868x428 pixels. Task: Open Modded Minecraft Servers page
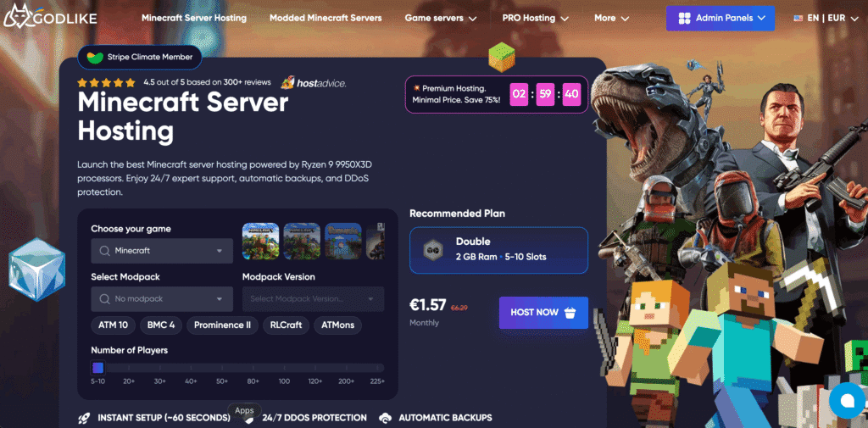[x=325, y=18]
